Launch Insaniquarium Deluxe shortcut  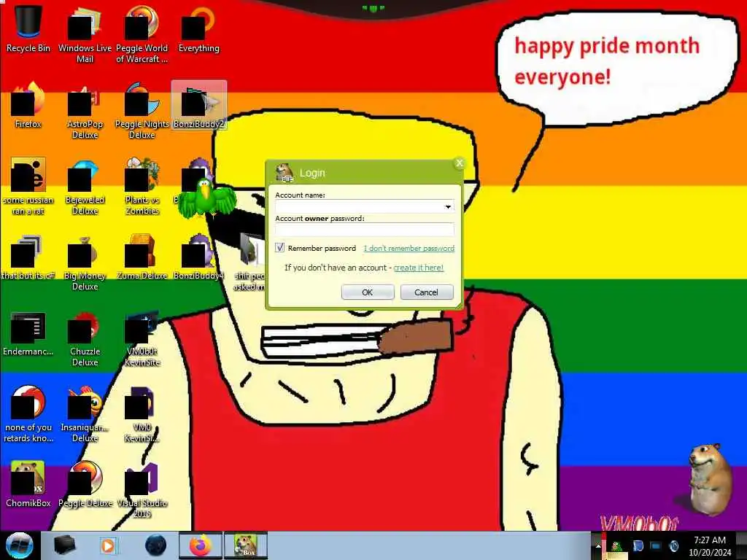tap(85, 414)
